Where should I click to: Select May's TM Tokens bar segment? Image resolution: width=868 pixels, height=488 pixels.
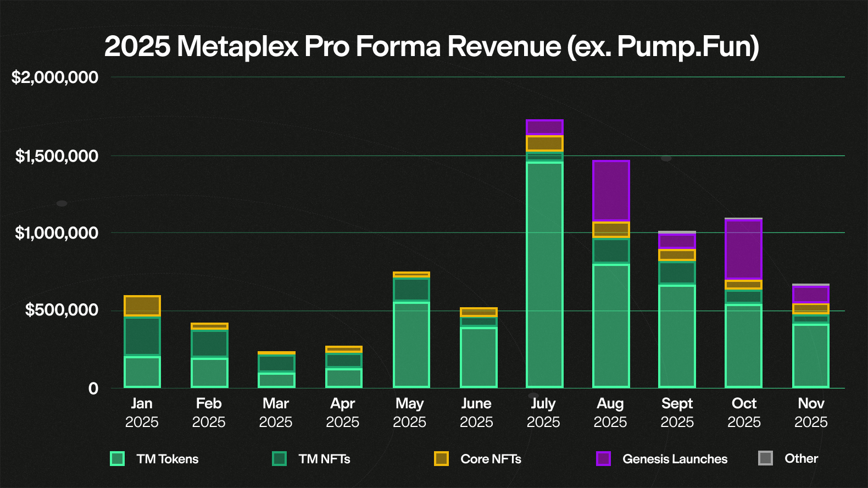[x=411, y=345]
